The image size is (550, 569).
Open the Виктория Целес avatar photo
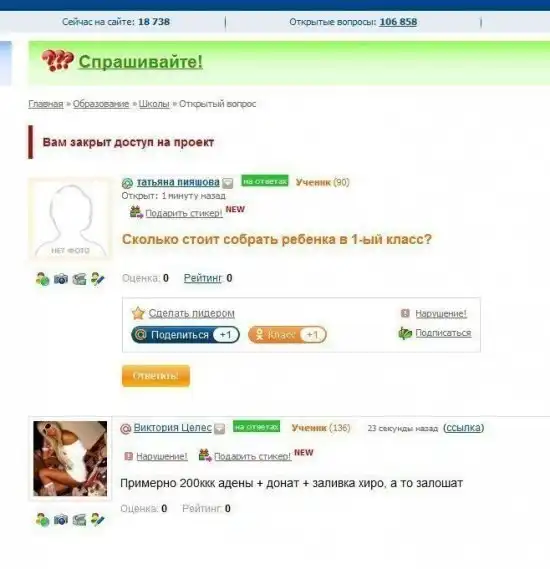pos(70,458)
